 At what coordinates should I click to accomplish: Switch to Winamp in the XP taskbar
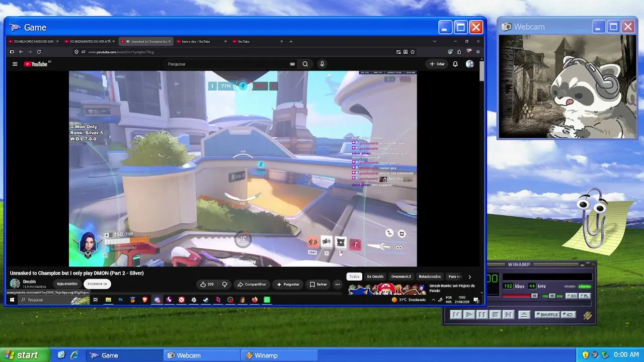(x=279, y=355)
